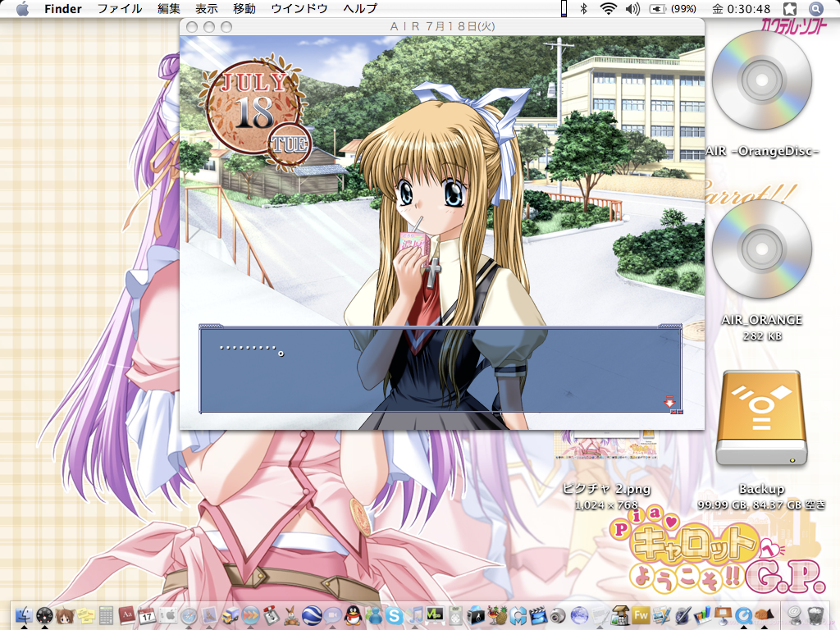
Task: Open the Wi-Fi status menu
Action: click(x=608, y=8)
